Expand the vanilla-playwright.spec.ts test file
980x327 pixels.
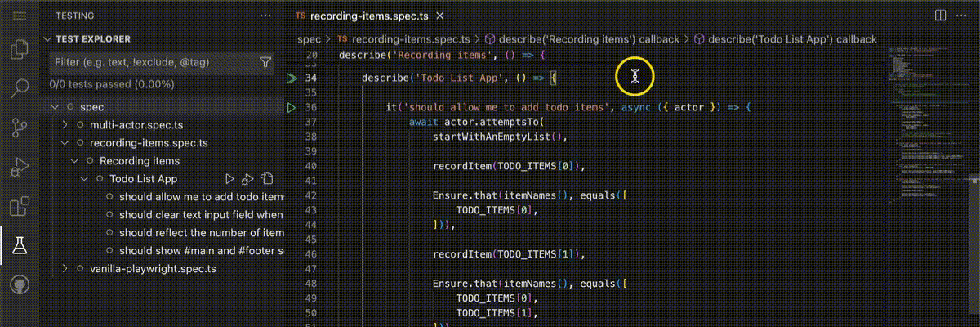pos(65,268)
